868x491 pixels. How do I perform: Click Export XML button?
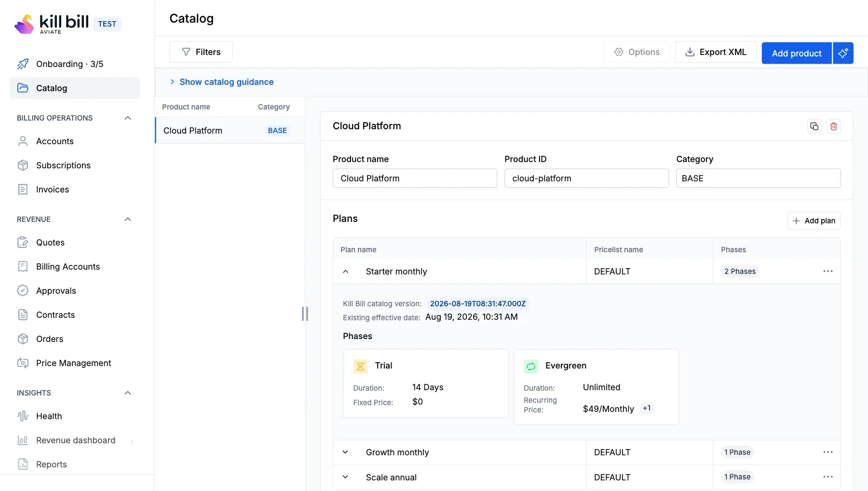[716, 52]
